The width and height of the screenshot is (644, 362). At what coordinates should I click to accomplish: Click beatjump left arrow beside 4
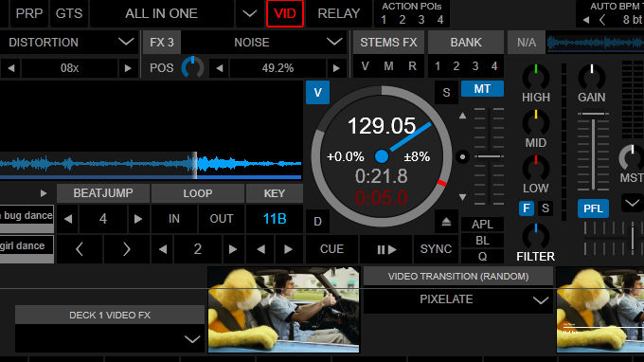pos(68,219)
